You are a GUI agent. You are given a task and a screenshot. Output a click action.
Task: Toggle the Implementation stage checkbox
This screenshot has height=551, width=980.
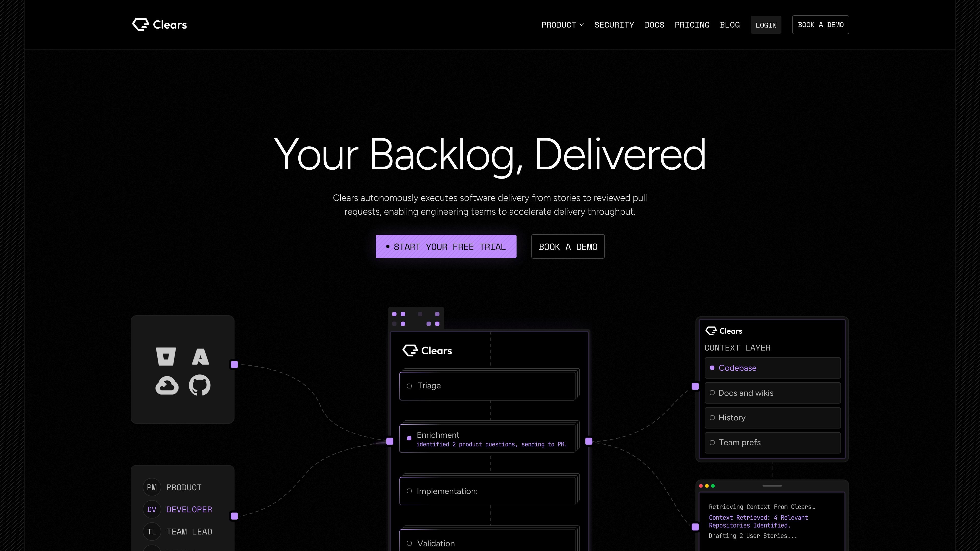pos(409,491)
